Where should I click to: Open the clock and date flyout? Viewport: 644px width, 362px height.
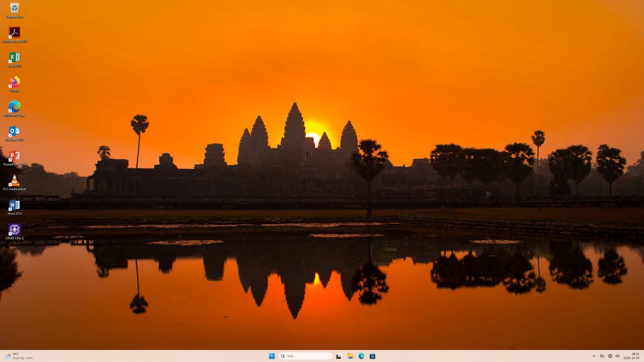tap(632, 356)
